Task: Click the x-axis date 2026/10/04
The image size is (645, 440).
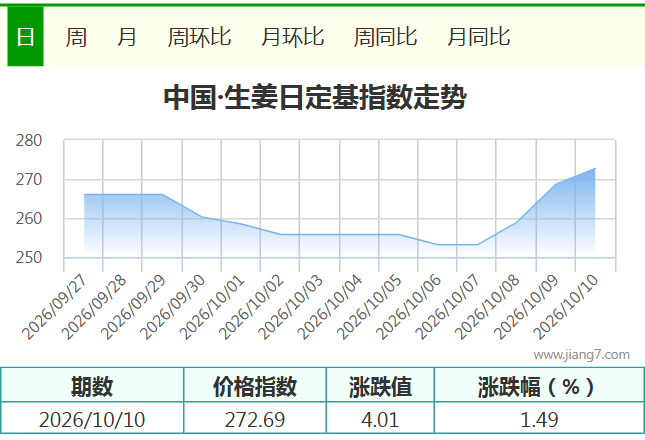Action: (x=329, y=307)
